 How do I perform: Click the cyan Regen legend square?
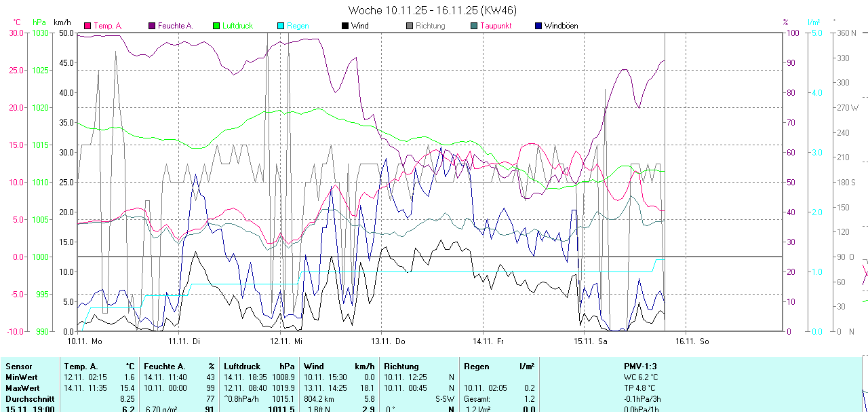tap(281, 26)
